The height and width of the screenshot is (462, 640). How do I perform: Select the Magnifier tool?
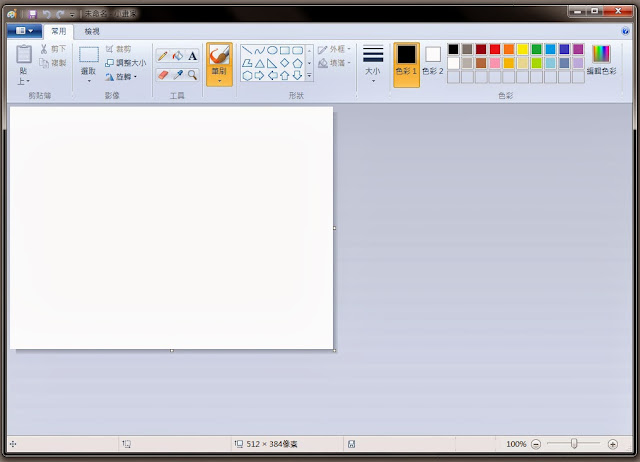193,75
